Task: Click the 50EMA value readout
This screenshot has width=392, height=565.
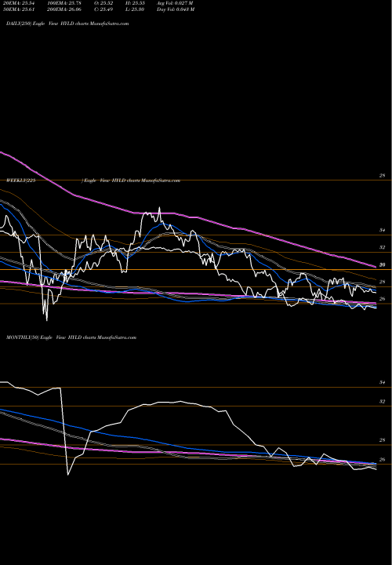Action: coord(19,9)
